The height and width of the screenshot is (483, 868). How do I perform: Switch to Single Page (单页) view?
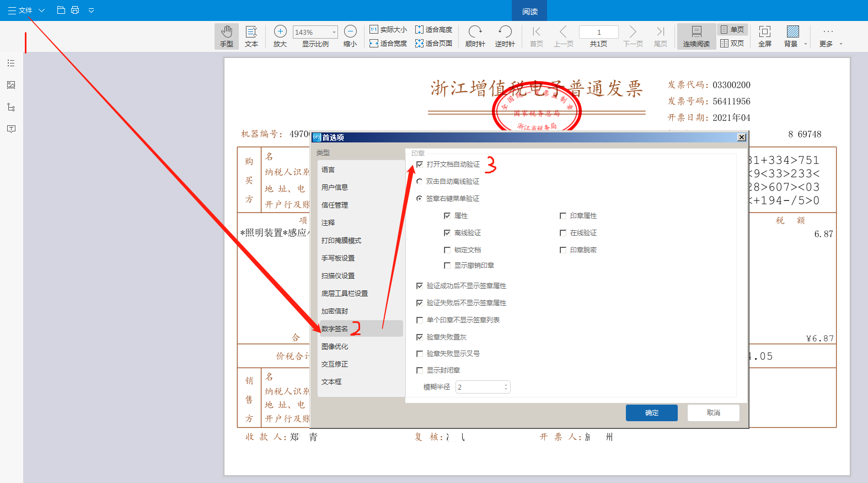click(732, 30)
